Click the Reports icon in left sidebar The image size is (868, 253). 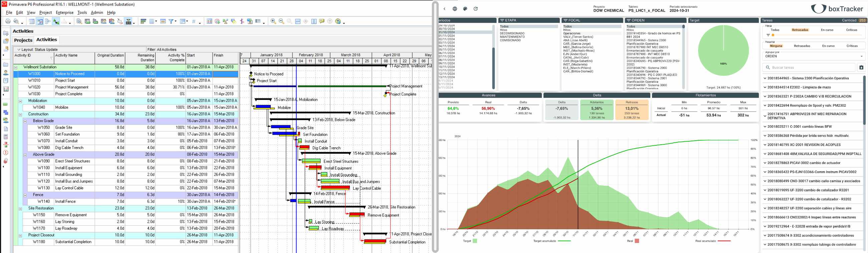pos(6,81)
